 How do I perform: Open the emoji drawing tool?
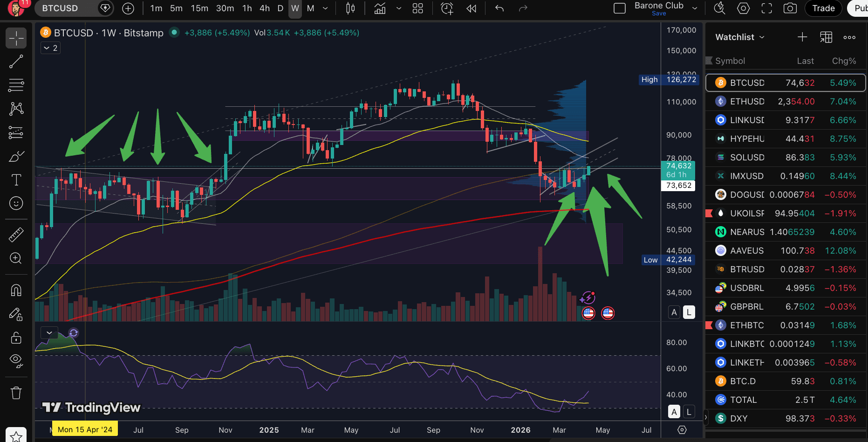[x=16, y=203]
